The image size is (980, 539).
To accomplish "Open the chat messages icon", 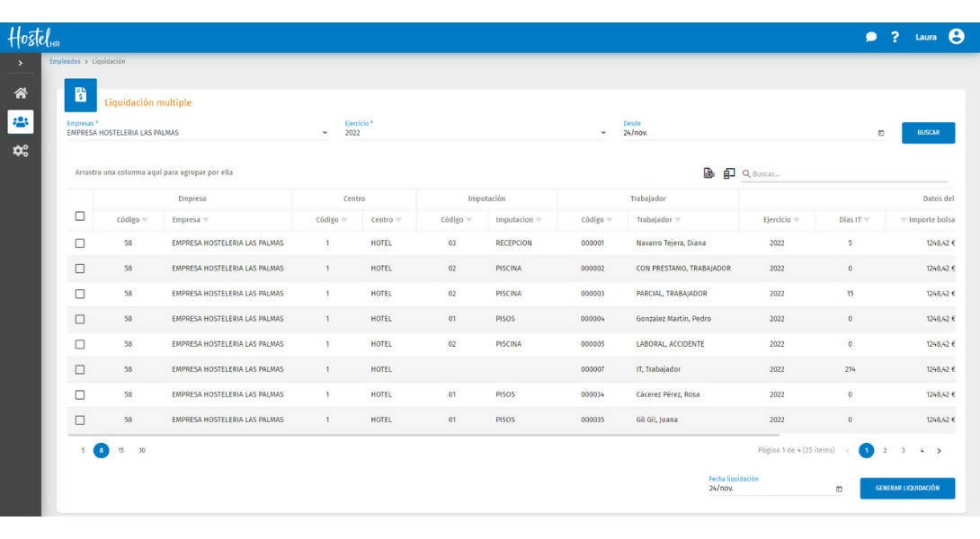I will (x=871, y=37).
